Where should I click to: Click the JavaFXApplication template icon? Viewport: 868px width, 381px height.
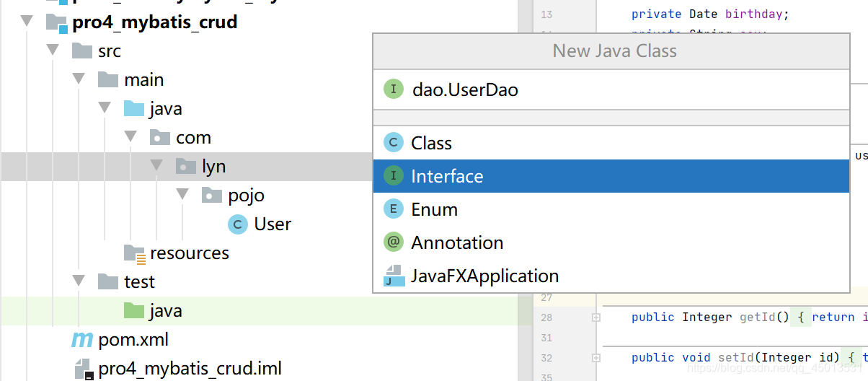[x=393, y=276]
